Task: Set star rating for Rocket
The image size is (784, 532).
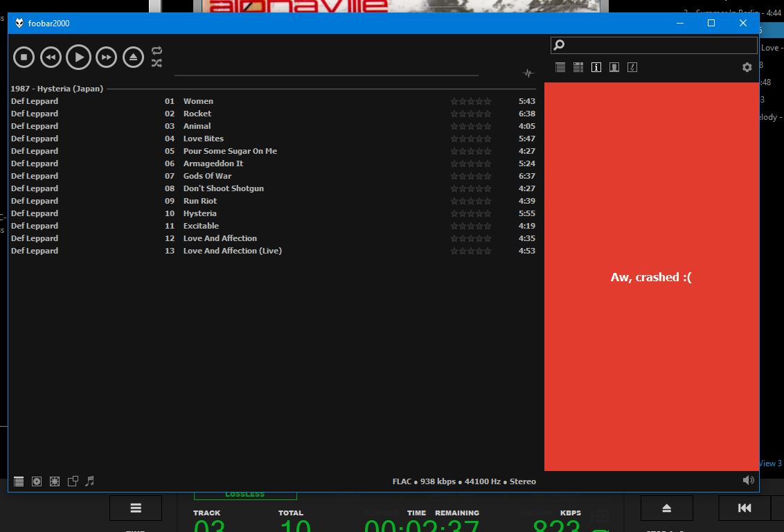Action: tap(470, 114)
